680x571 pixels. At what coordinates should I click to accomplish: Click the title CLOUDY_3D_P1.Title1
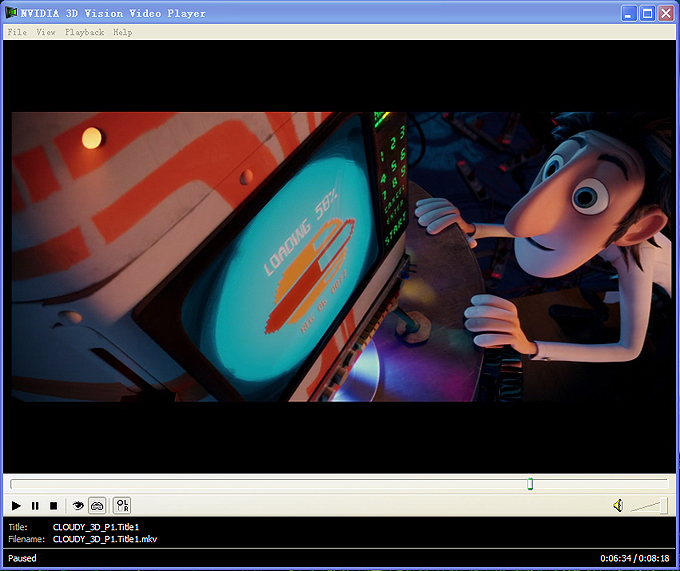(x=96, y=527)
